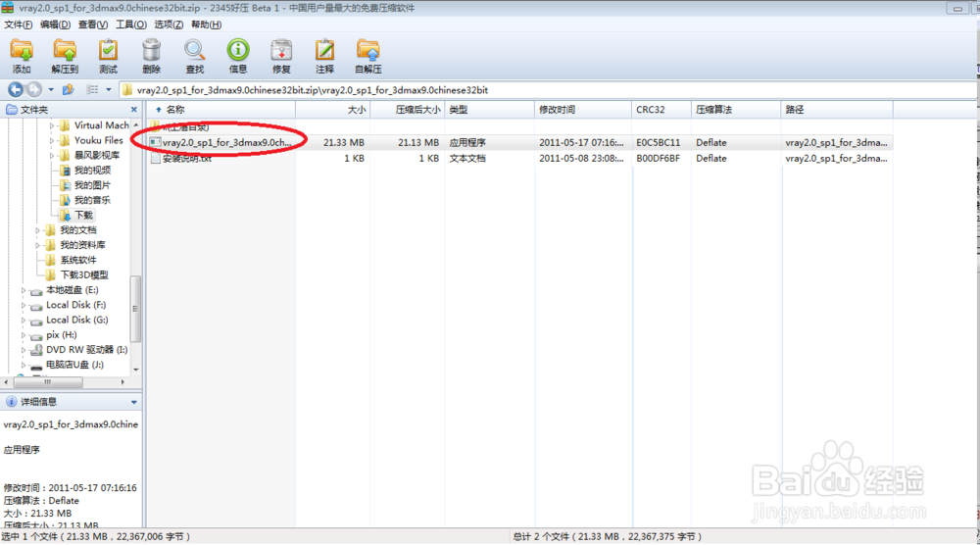The height and width of the screenshot is (545, 980).
Task: Expand the Local Disk (F:) node
Action: (24, 306)
